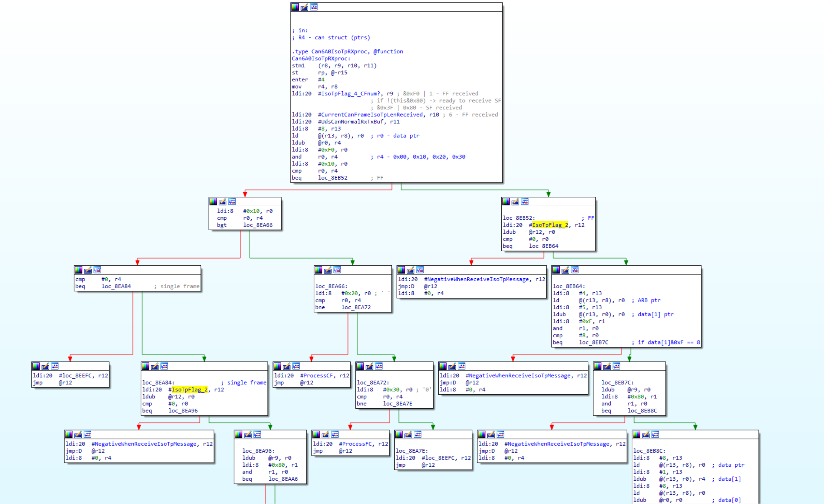The width and height of the screenshot is (824, 504).
Task: Click UdsCanNormalRxTxBuf symbol name
Action: [x=352, y=122]
